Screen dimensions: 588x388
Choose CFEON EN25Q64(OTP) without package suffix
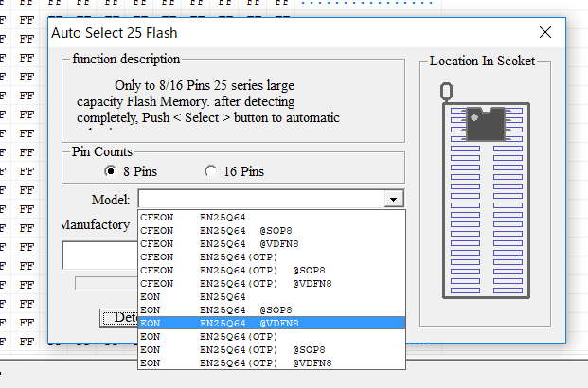(x=272, y=257)
